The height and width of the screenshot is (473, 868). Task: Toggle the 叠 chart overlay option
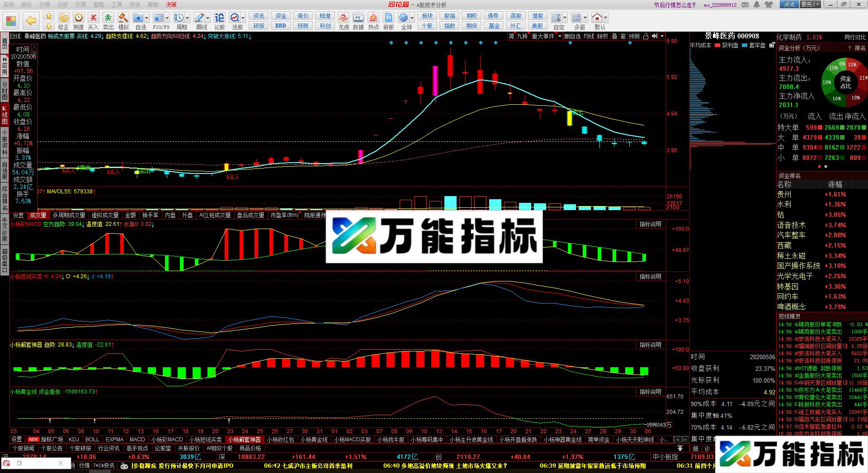614,37
